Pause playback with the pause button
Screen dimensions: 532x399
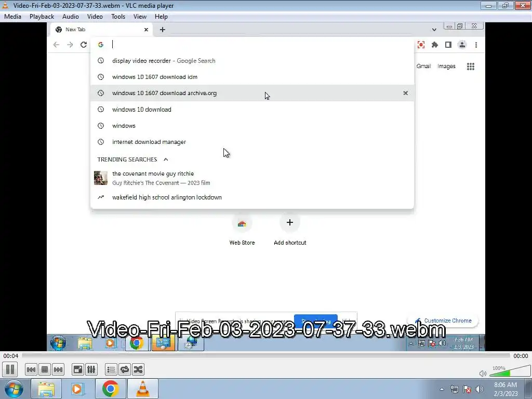(x=10, y=369)
